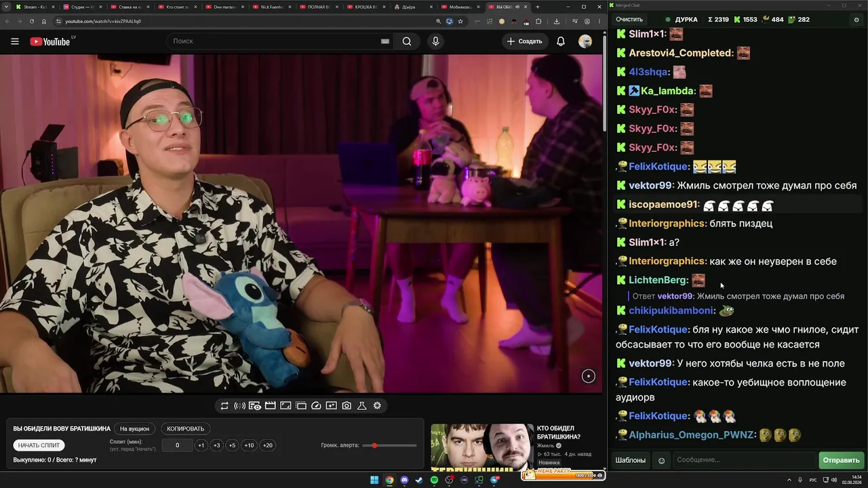The image size is (868, 488).
Task: Click the loop icon in the player toolbar
Action: [224, 406]
